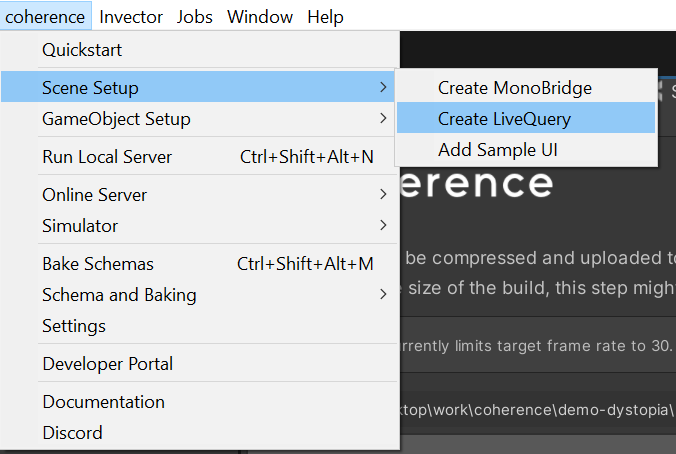The height and width of the screenshot is (454, 676).
Task: Open the Jobs menu
Action: (194, 17)
